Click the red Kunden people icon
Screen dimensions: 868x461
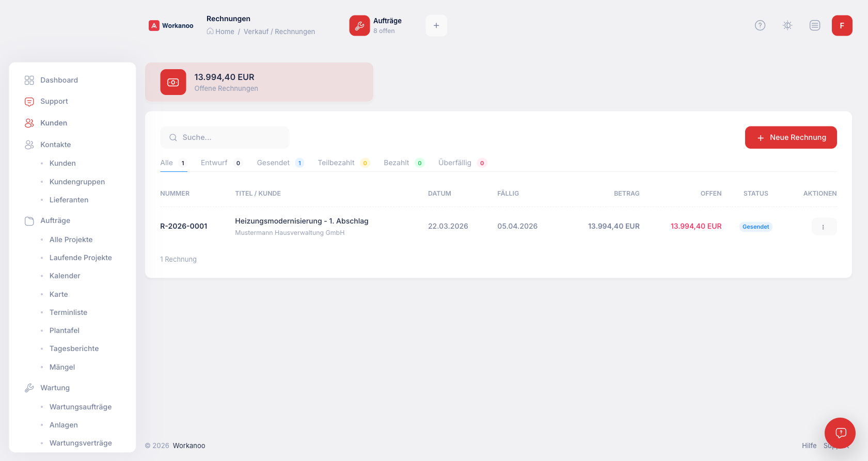(29, 123)
